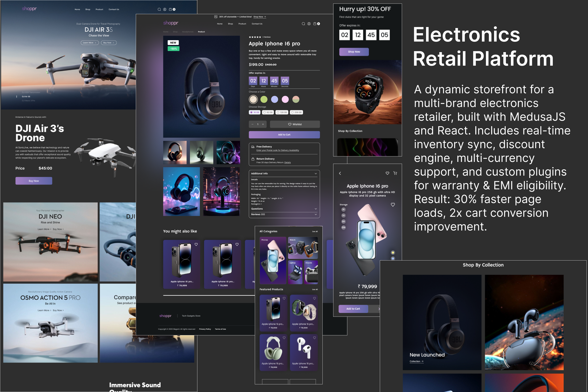This screenshot has height=392, width=588.
Task: Select the 128 GB storage option
Action: [x=282, y=113]
